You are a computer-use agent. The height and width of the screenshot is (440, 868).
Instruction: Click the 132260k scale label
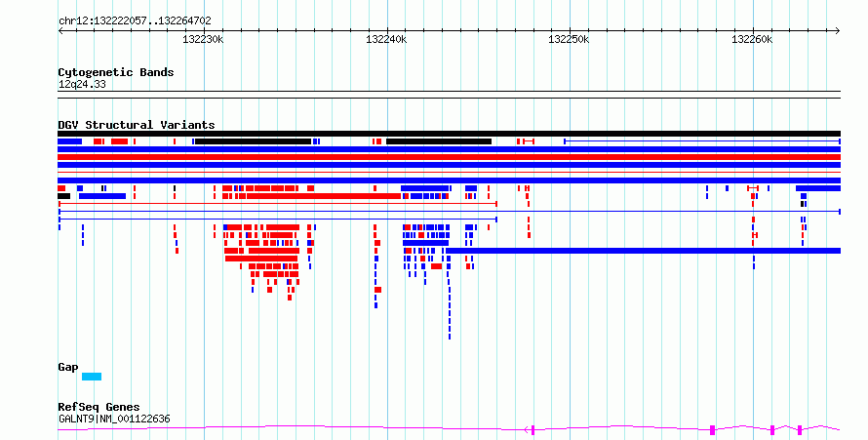tap(752, 39)
